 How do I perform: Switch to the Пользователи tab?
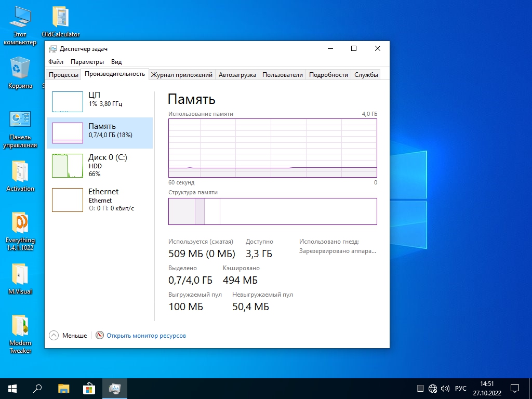point(282,75)
